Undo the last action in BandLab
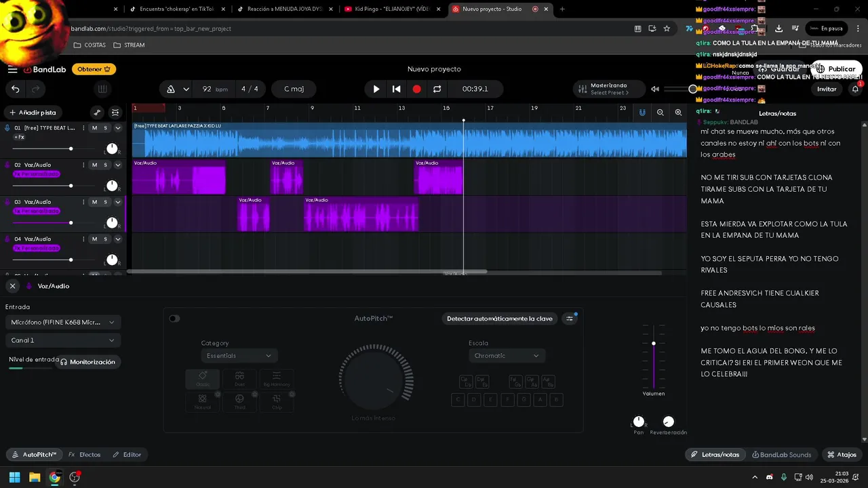The height and width of the screenshot is (488, 868). (x=16, y=89)
